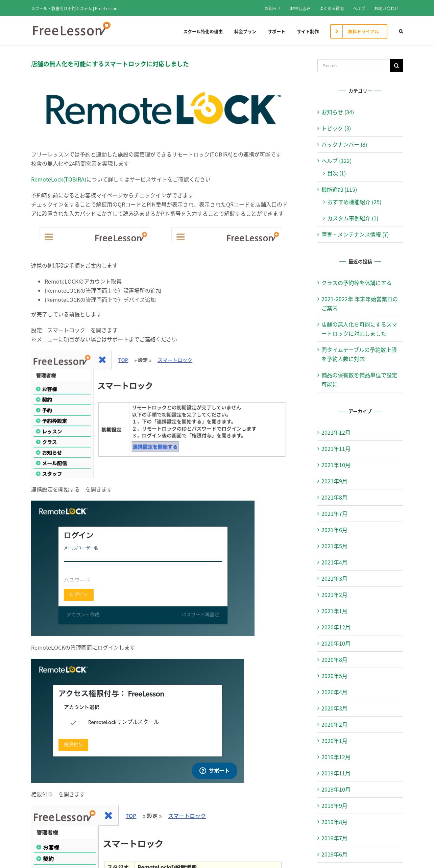Open トピック (3) category

point(336,128)
